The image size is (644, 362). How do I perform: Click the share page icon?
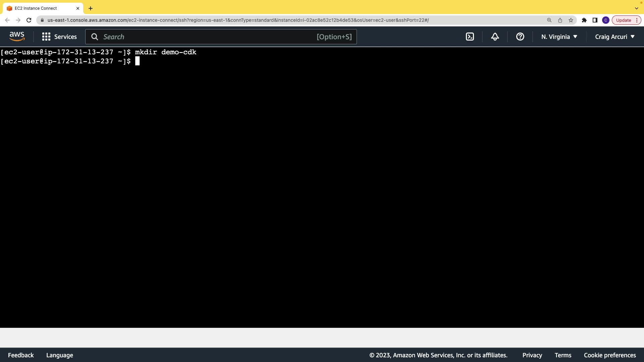(560, 20)
